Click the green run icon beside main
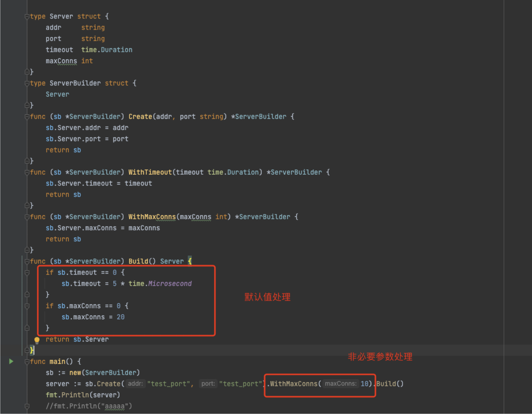The height and width of the screenshot is (414, 532). (x=11, y=361)
